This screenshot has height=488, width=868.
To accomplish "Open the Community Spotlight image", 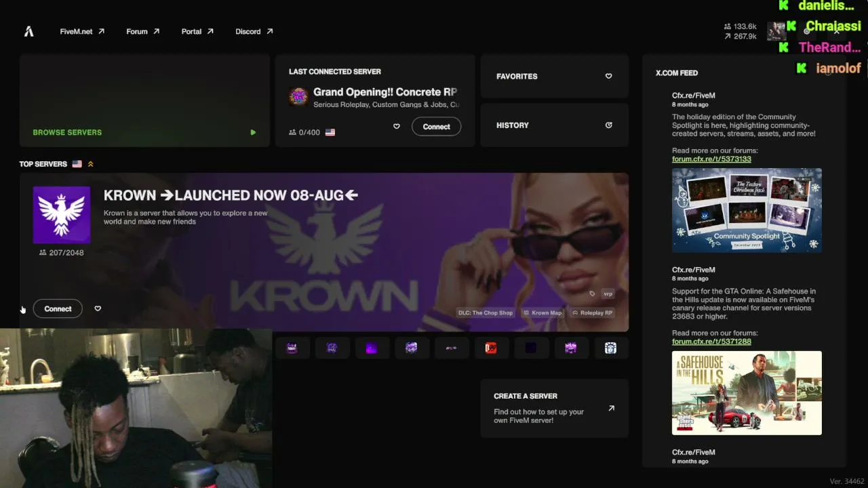I will (x=747, y=210).
